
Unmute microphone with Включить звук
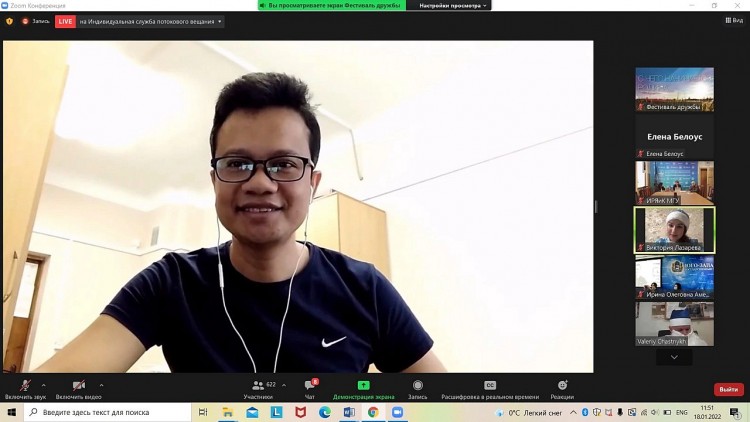click(25, 389)
